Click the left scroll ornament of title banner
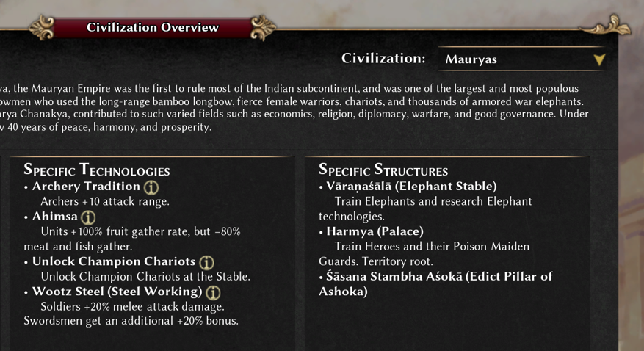 coord(41,27)
